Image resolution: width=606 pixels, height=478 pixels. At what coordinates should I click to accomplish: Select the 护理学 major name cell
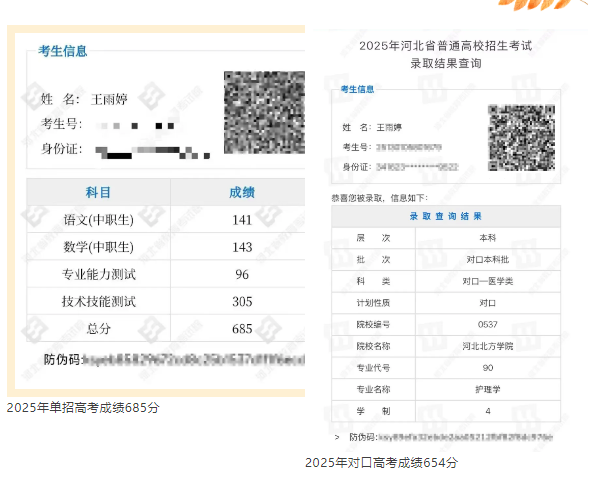(x=487, y=389)
